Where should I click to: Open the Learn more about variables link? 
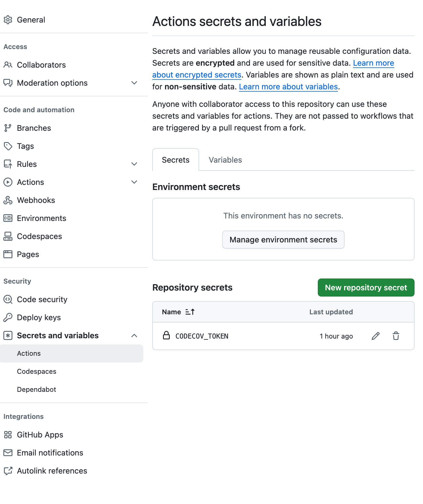click(288, 87)
